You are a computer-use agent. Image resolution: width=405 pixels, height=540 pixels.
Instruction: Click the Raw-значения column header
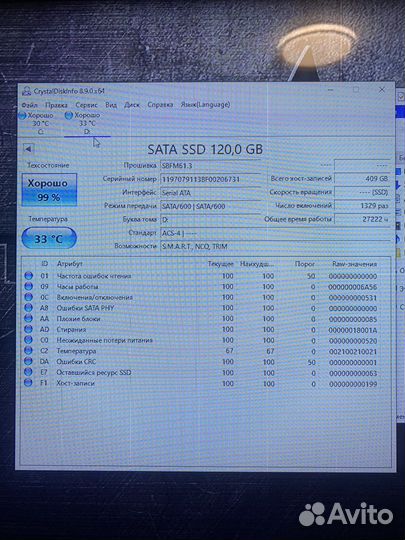tap(354, 264)
